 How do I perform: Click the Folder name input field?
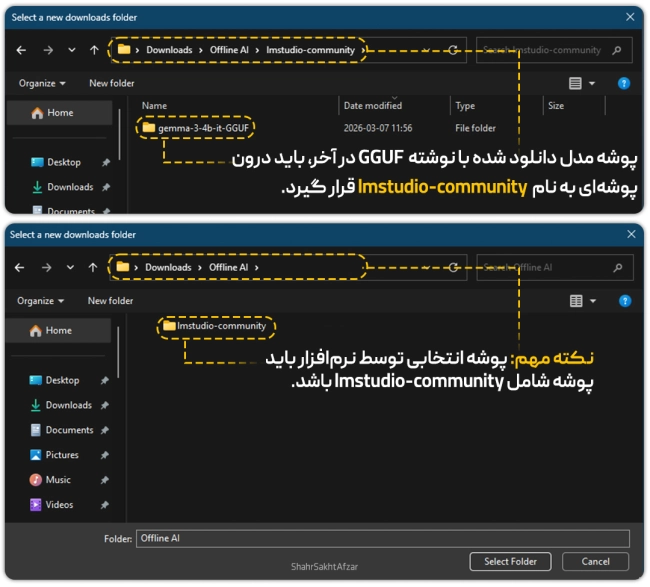coord(383,538)
